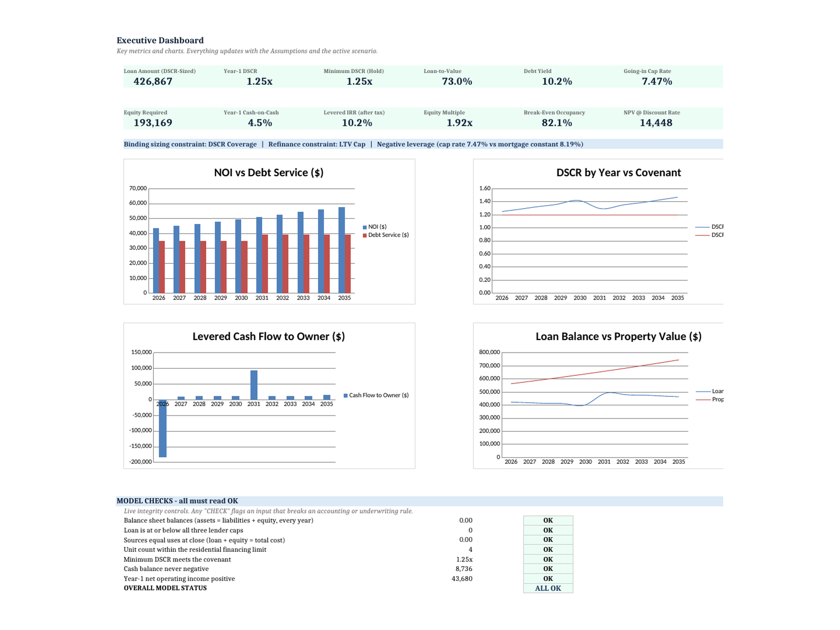Click the ALL OK status cell
This screenshot has height=630, width=840.
548,588
